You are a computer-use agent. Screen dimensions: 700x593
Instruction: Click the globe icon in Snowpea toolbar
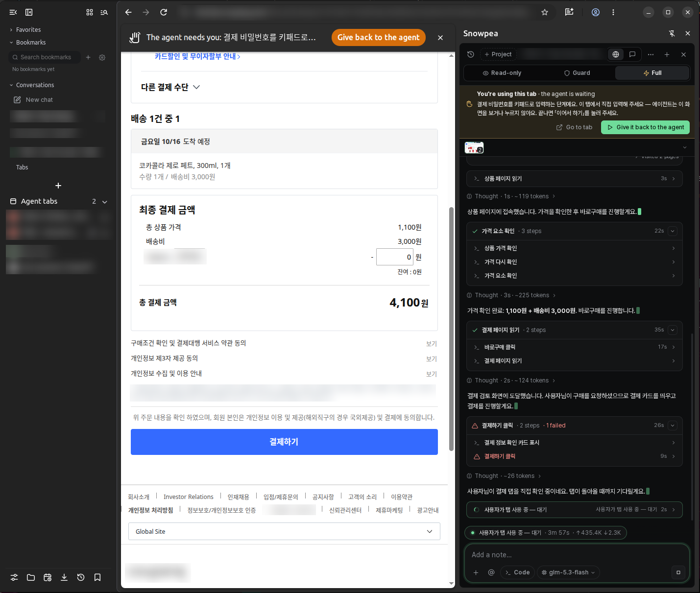coord(616,54)
